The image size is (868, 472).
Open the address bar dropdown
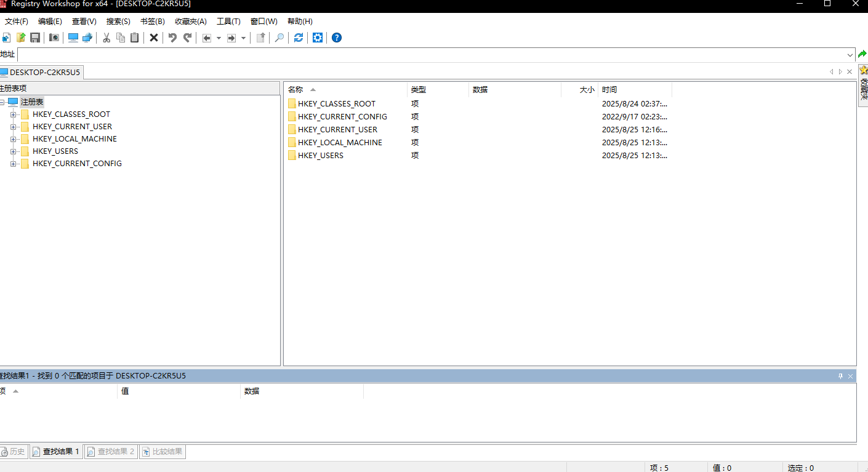click(850, 55)
